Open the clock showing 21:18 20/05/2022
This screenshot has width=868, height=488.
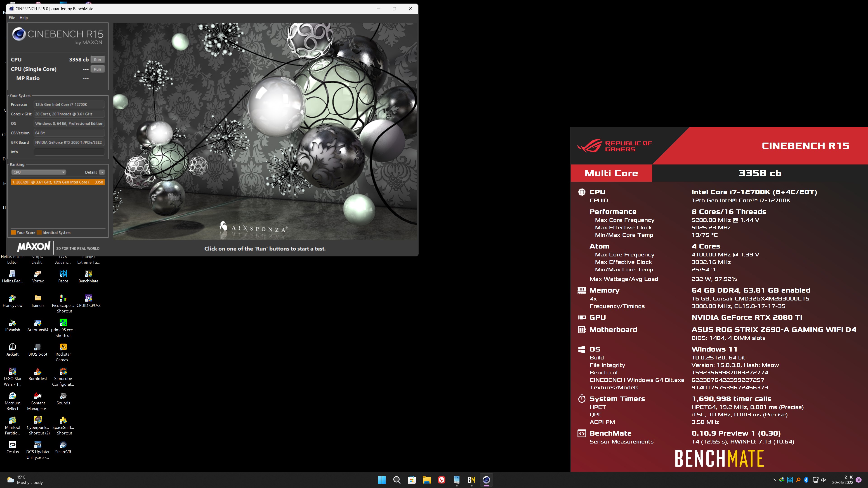pyautogui.click(x=843, y=480)
